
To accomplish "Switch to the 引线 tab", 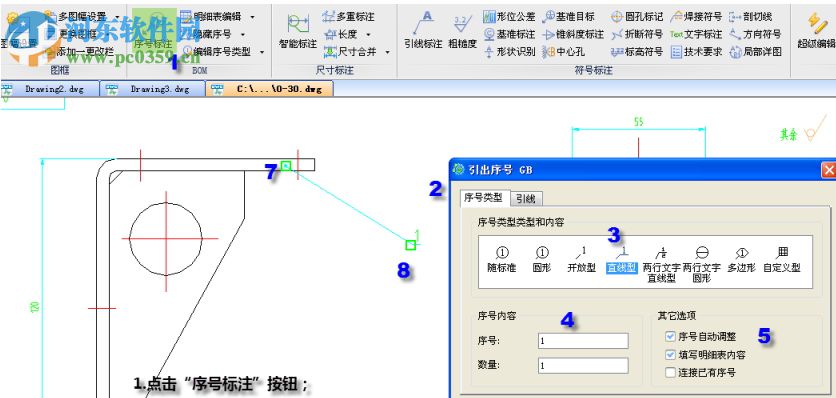I will point(526,199).
